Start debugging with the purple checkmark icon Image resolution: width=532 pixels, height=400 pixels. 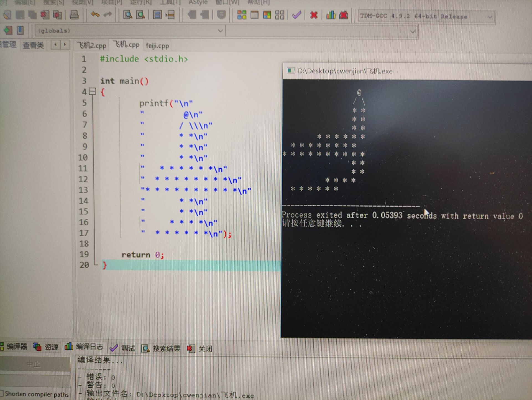click(297, 15)
